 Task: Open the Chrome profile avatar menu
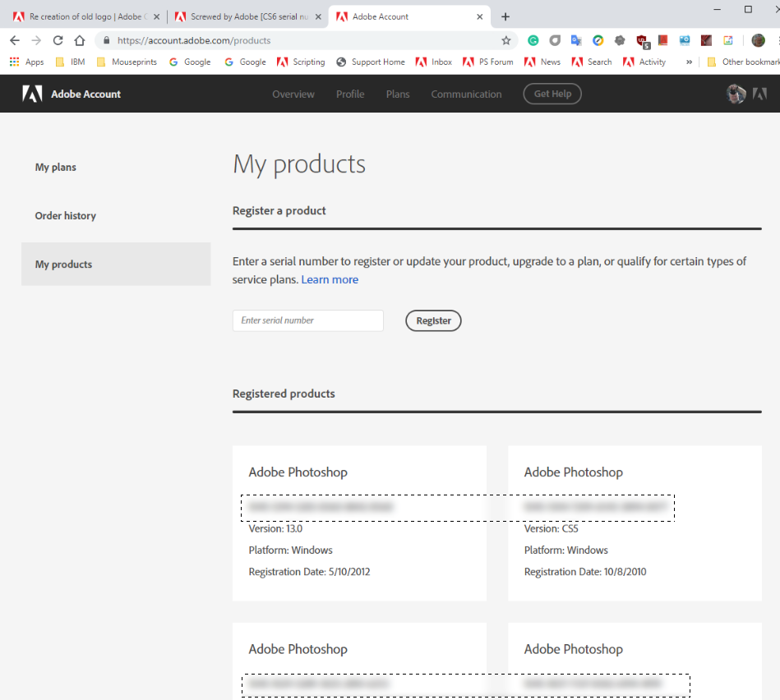(x=758, y=40)
